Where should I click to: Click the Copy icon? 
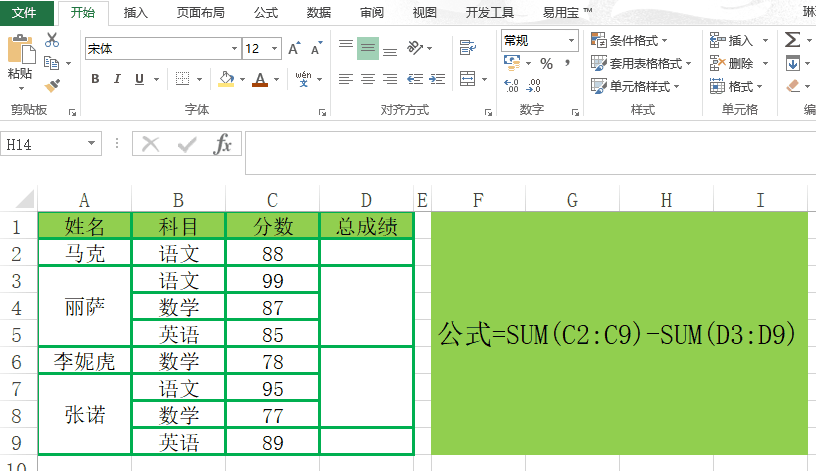(x=52, y=63)
